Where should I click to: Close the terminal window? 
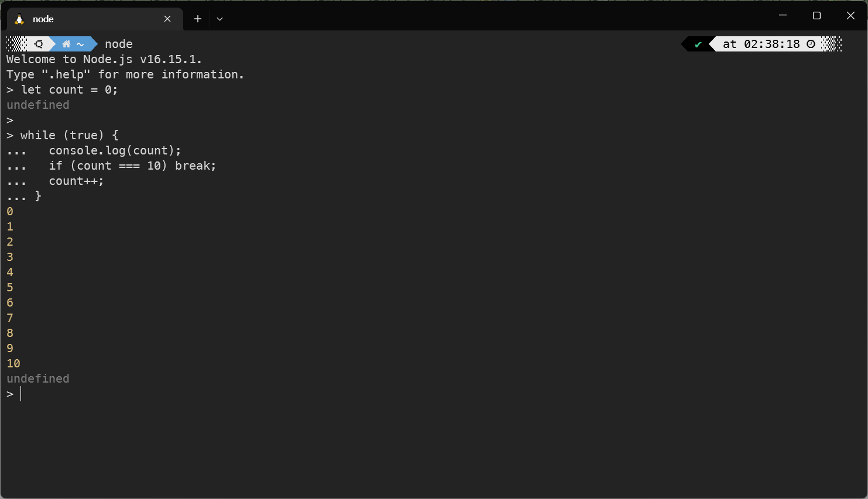tap(850, 16)
